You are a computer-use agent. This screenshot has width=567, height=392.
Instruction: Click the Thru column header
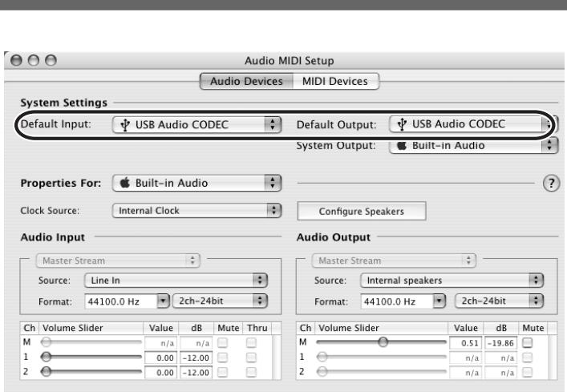[x=257, y=328]
